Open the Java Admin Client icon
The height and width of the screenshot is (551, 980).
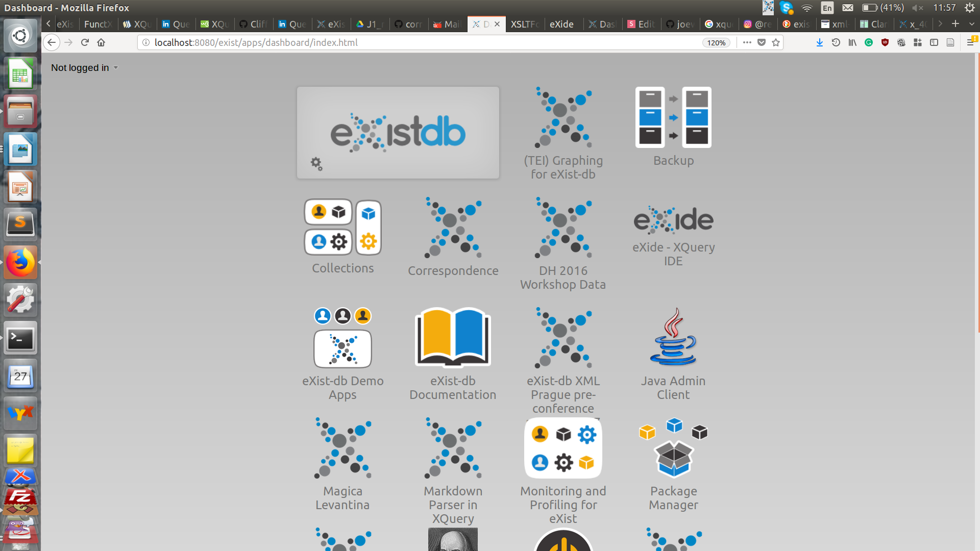[673, 338]
